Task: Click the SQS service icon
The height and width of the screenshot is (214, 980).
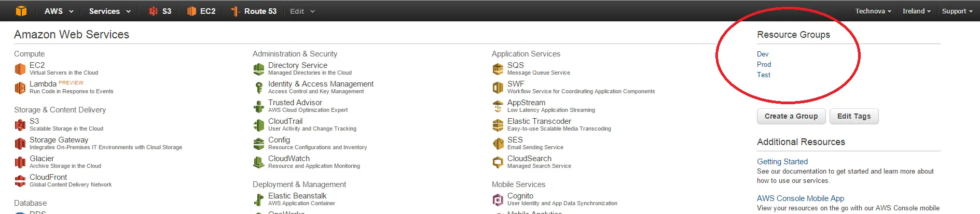Action: click(498, 69)
